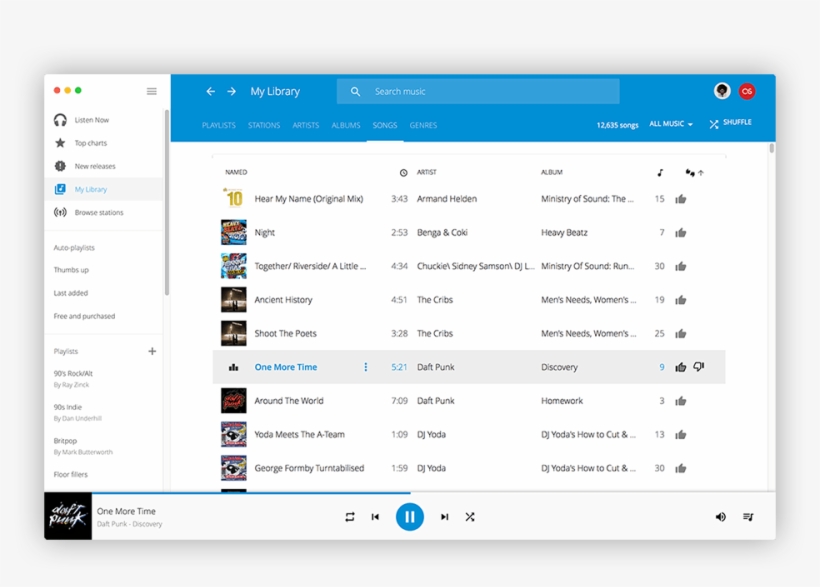Switch to the ALBUMS tab
This screenshot has width=820, height=587.
point(346,126)
